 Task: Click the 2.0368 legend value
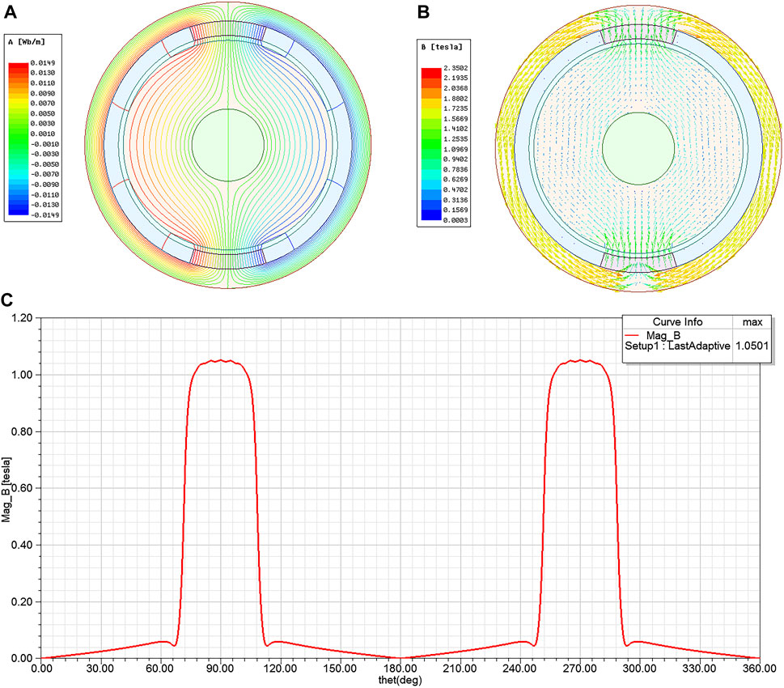456,88
